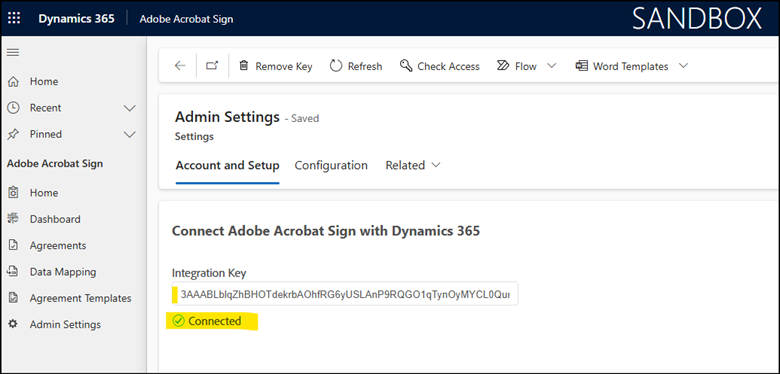Click the Data Mapping icon

click(x=14, y=272)
